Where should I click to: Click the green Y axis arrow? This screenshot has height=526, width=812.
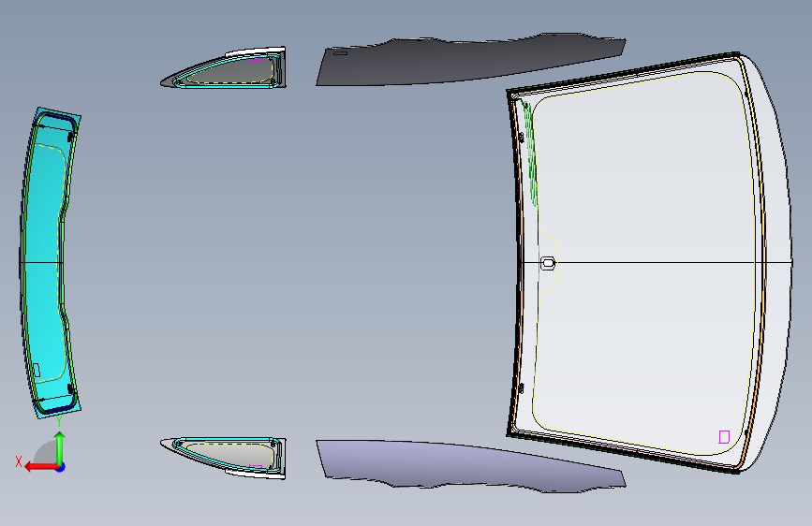click(60, 448)
